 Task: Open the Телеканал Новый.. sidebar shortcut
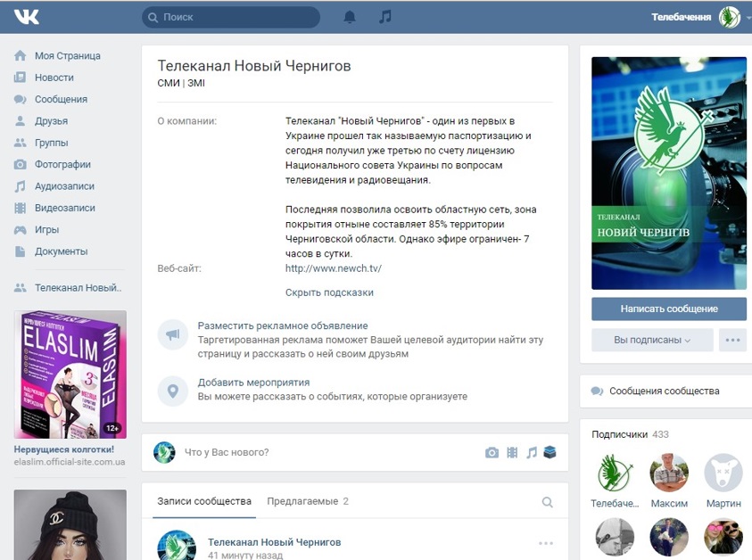(x=79, y=288)
